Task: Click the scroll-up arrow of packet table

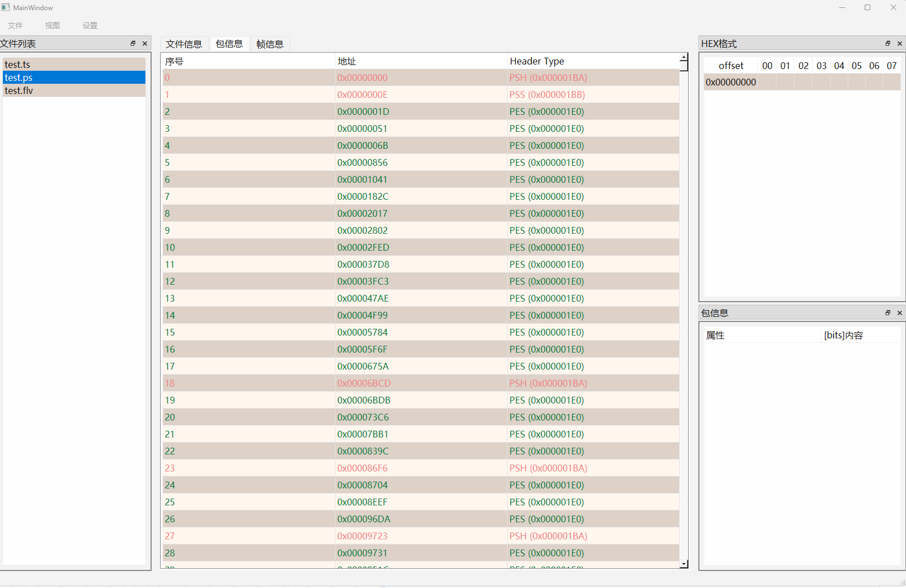Action: point(684,57)
